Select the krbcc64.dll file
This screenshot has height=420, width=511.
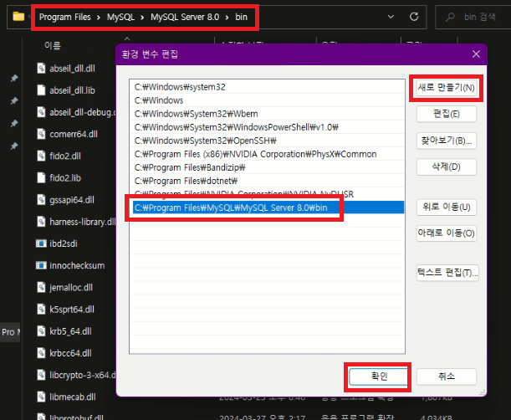coord(70,353)
